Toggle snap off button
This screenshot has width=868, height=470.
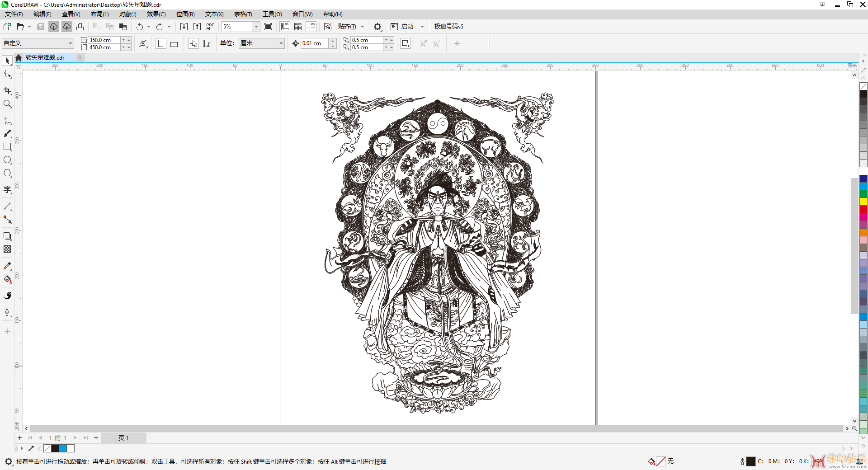(x=328, y=27)
